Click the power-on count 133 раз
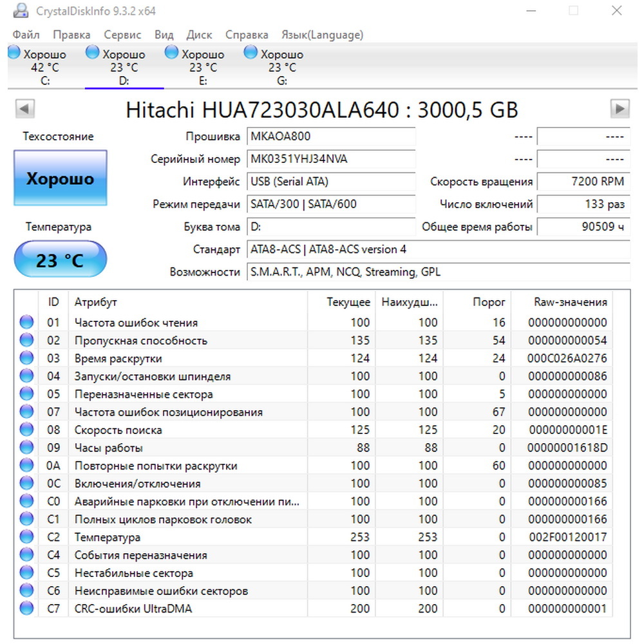This screenshot has width=644, height=644. click(583, 204)
